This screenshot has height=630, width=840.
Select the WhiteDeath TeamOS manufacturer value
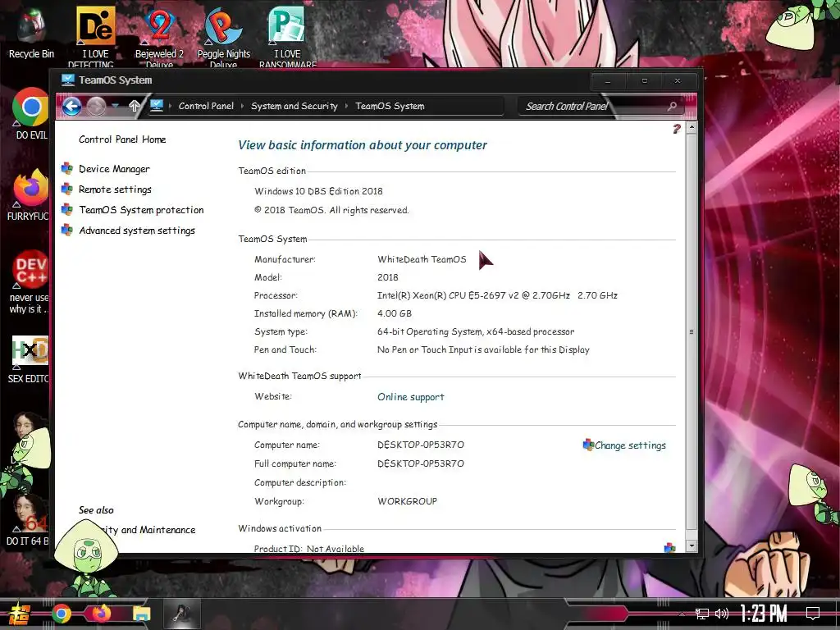coord(422,259)
